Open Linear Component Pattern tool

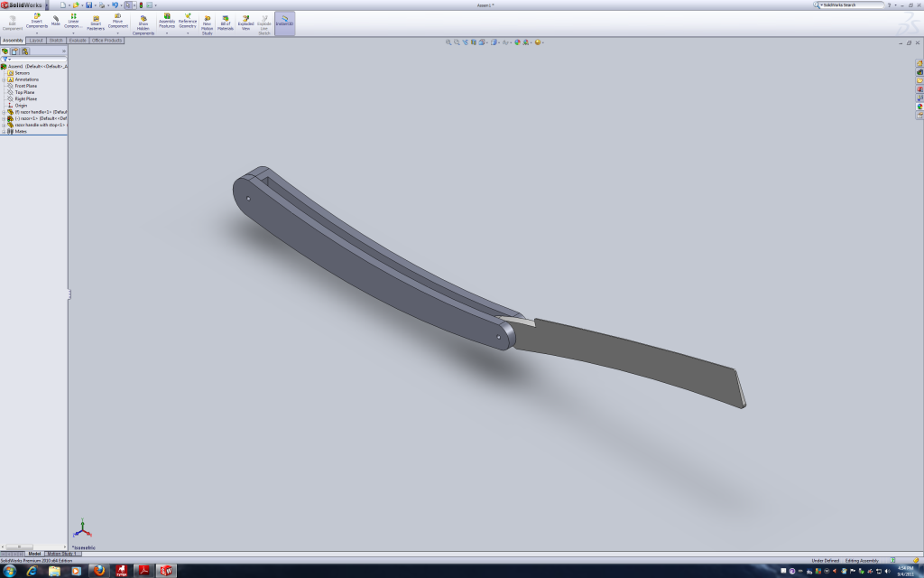click(x=73, y=22)
